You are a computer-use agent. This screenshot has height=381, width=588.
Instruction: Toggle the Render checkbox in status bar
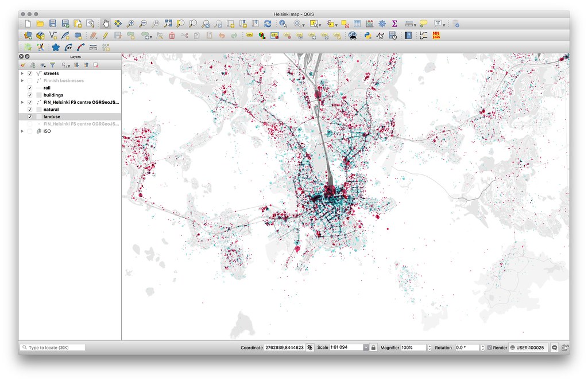tap(489, 348)
